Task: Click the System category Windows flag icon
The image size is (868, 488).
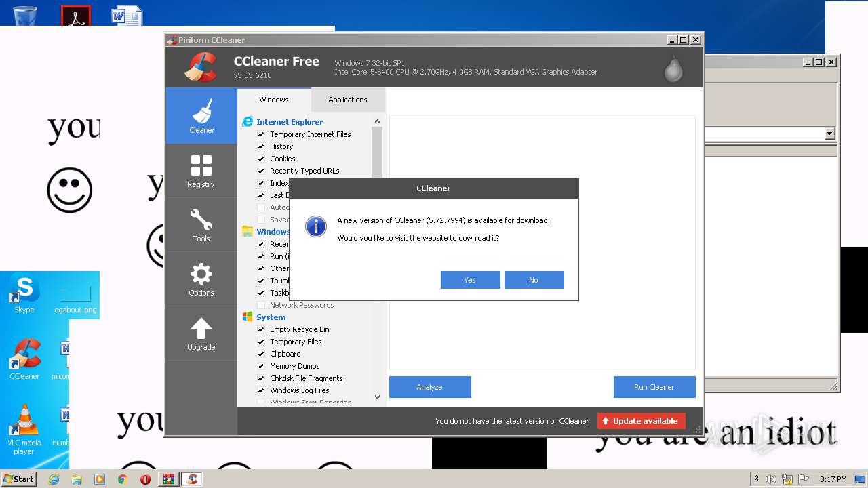Action: (x=248, y=317)
